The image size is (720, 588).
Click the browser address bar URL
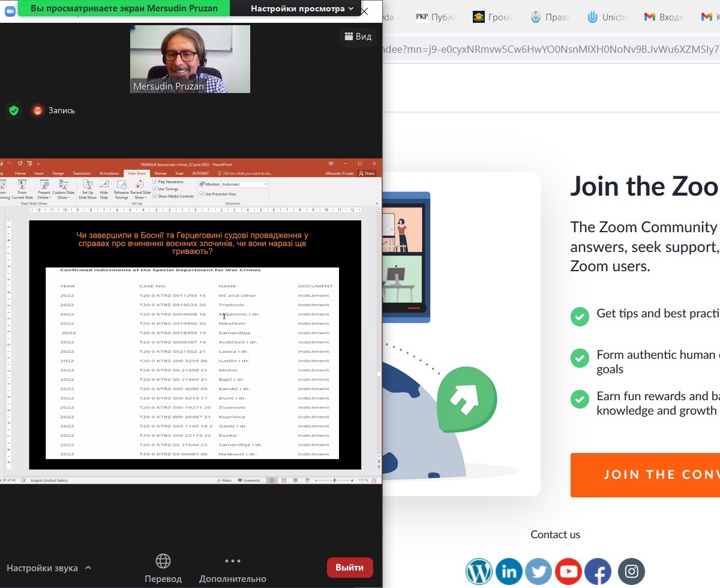tap(551, 49)
